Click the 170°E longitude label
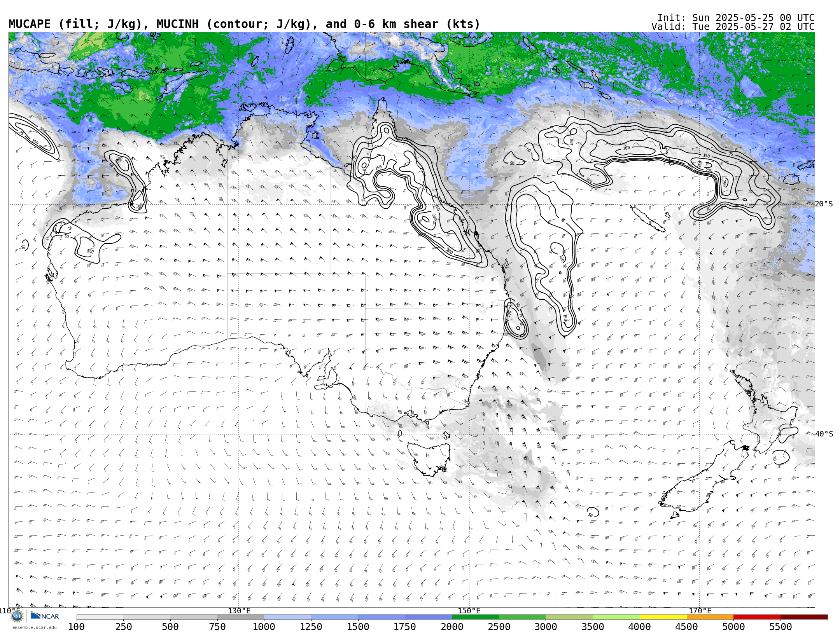This screenshot has height=632, width=840. 700,611
